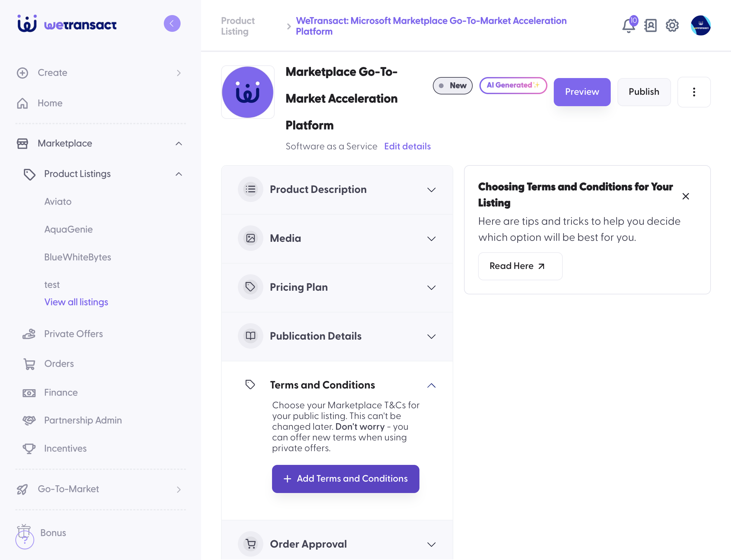Open the contacts book icon in header
This screenshot has height=560, width=731.
(x=650, y=25)
